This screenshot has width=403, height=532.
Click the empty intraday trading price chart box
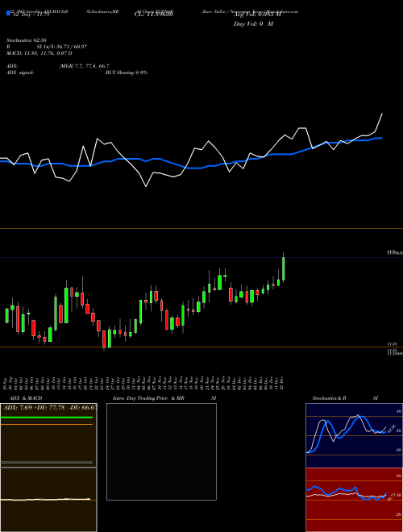pyautogui.click(x=161, y=451)
